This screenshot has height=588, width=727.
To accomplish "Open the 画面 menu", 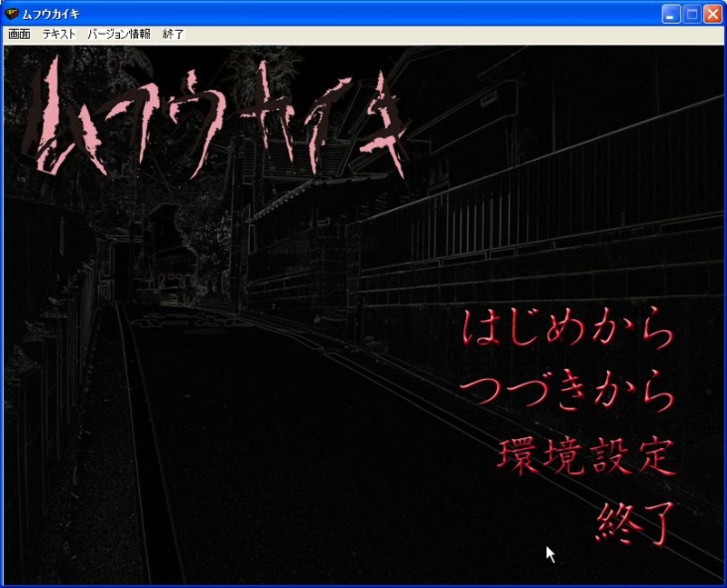I will (19, 35).
